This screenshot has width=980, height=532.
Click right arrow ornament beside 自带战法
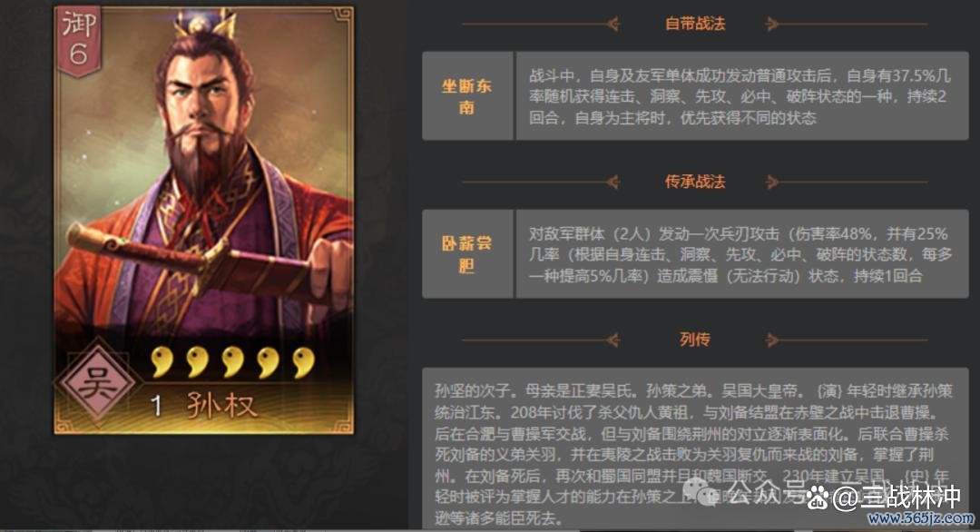click(772, 24)
